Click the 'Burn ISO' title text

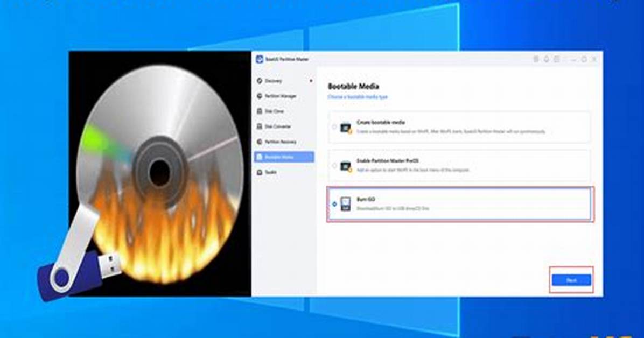366,199
